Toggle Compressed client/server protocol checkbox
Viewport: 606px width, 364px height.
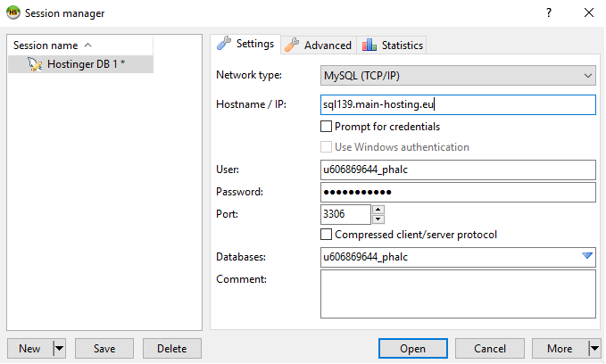click(326, 235)
